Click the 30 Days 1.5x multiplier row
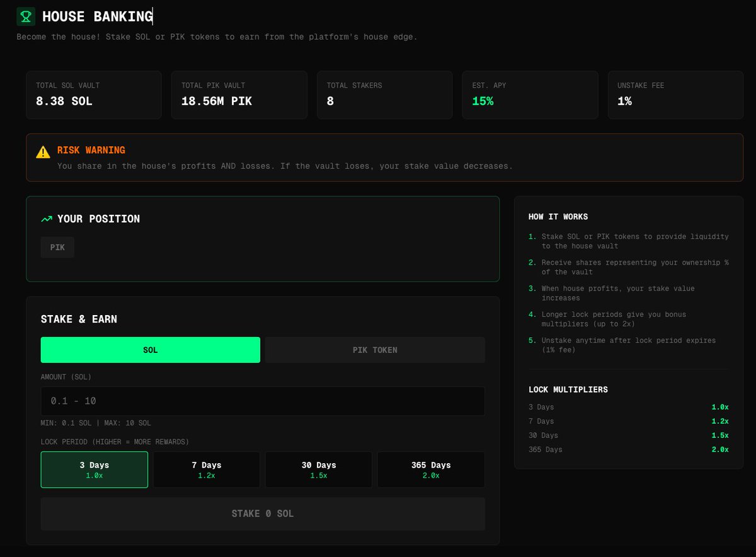The height and width of the screenshot is (557, 756). click(x=628, y=435)
